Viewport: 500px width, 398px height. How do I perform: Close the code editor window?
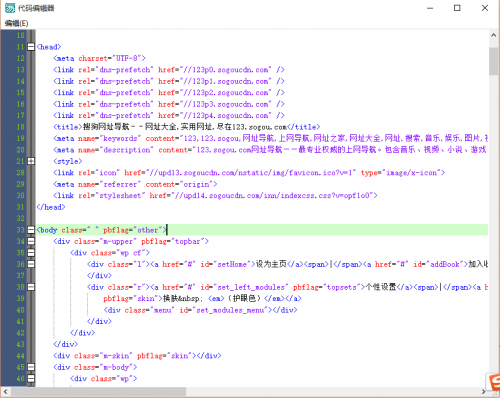tap(485, 8)
